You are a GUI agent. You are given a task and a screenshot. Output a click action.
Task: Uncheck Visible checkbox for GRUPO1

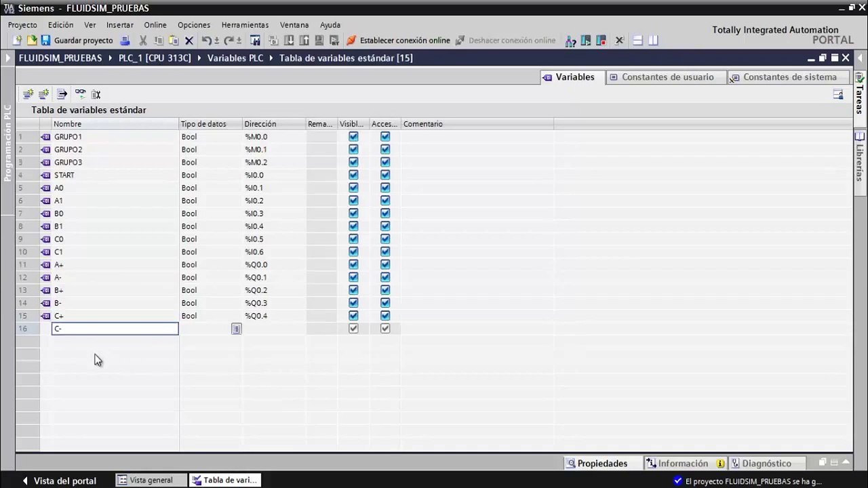coord(353,136)
